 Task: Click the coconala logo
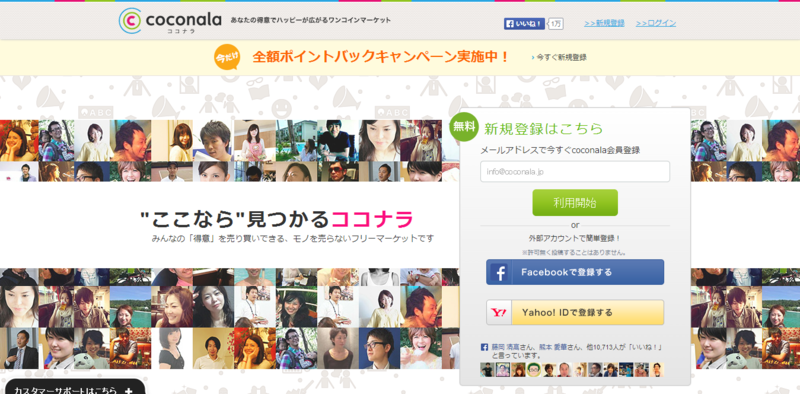coord(170,21)
